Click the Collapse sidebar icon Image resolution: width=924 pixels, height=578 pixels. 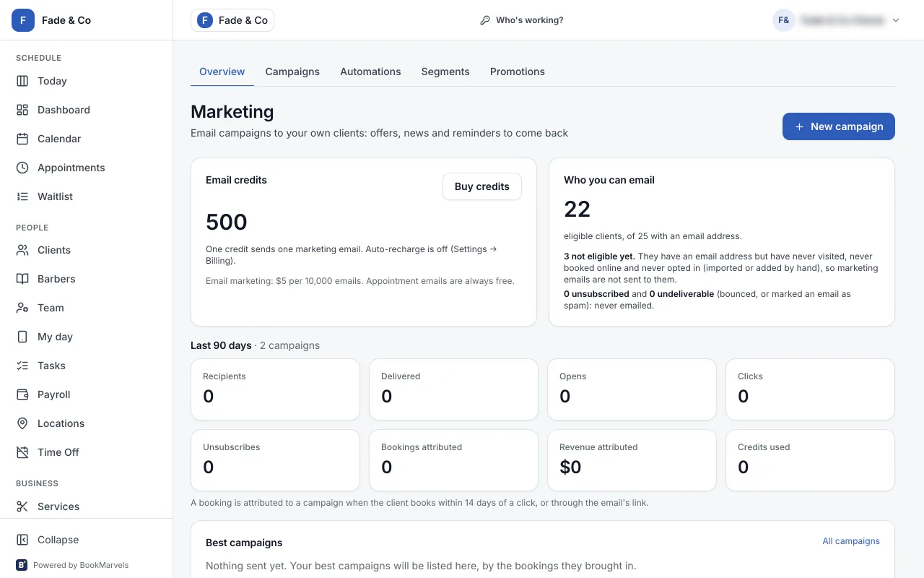(x=22, y=540)
